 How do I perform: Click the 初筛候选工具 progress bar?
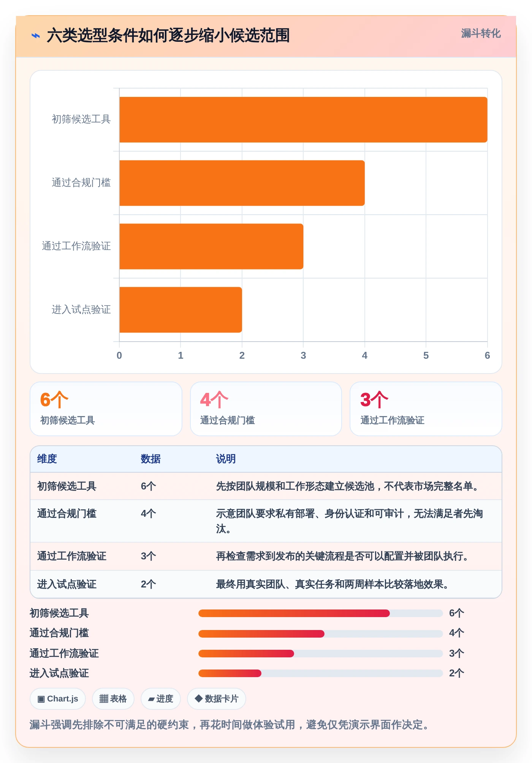(321, 613)
